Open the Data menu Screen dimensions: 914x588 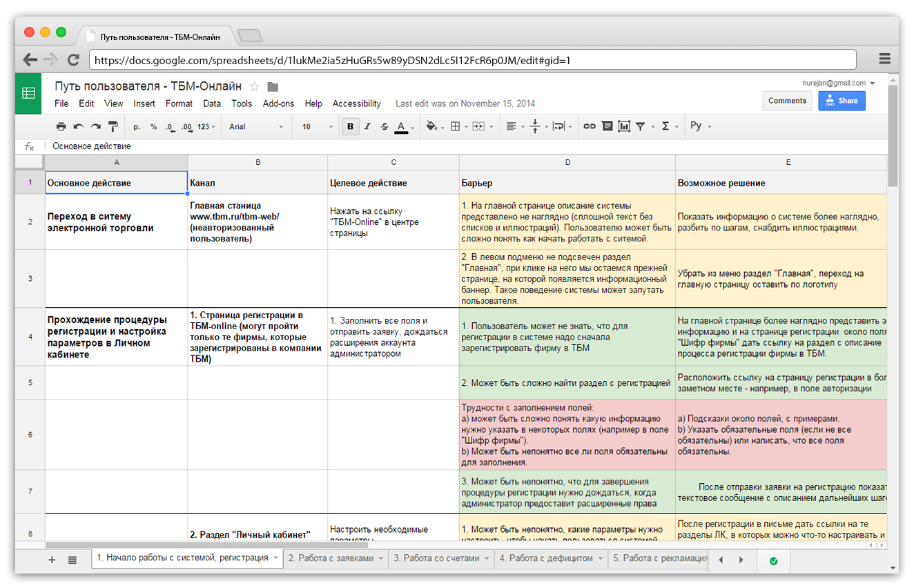tap(212, 104)
